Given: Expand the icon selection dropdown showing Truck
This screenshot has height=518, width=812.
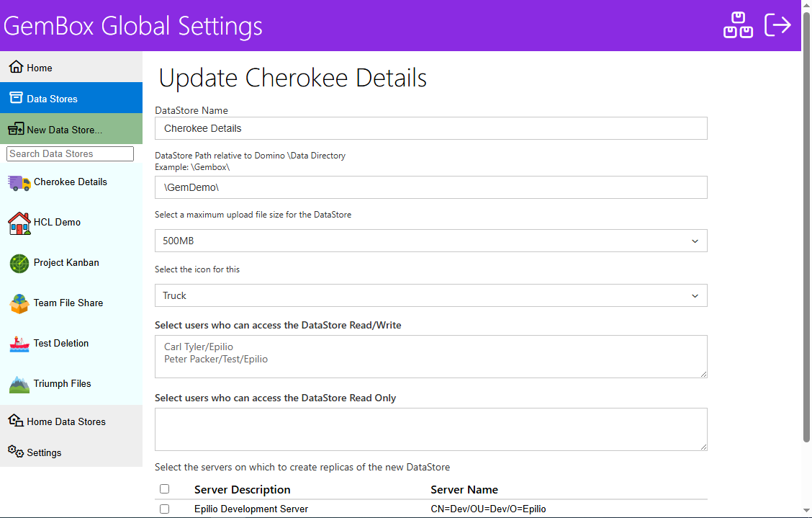Looking at the screenshot, I should (430, 295).
